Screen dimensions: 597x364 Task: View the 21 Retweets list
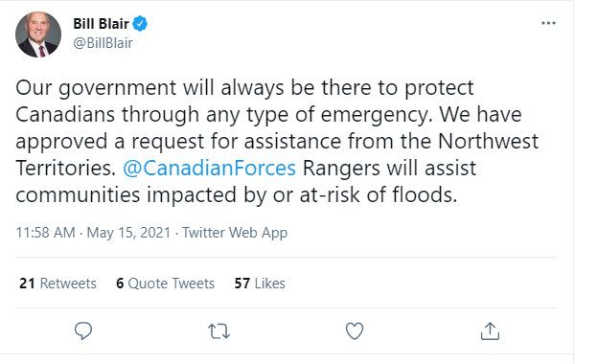[x=57, y=284]
